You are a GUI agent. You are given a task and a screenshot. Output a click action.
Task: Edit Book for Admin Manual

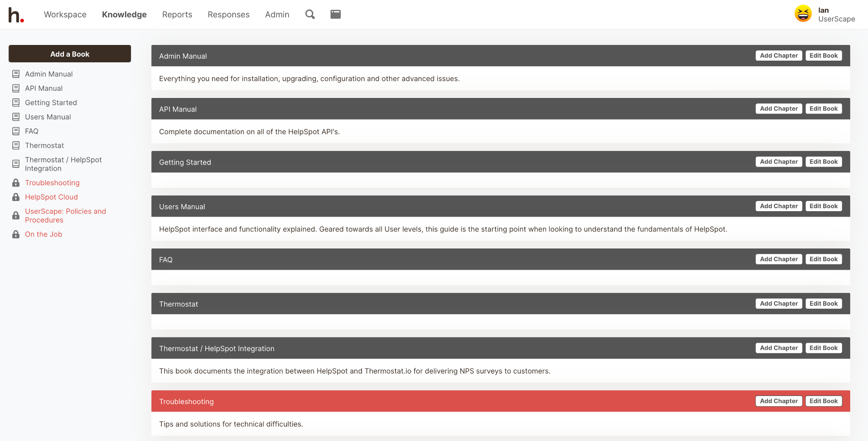(823, 56)
